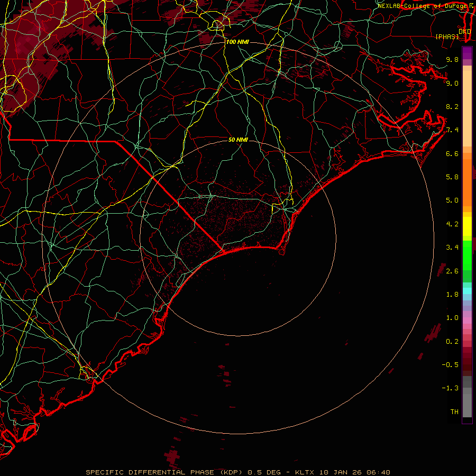Click the 6.6 color scale value
The height and width of the screenshot is (476, 476).
point(452,153)
